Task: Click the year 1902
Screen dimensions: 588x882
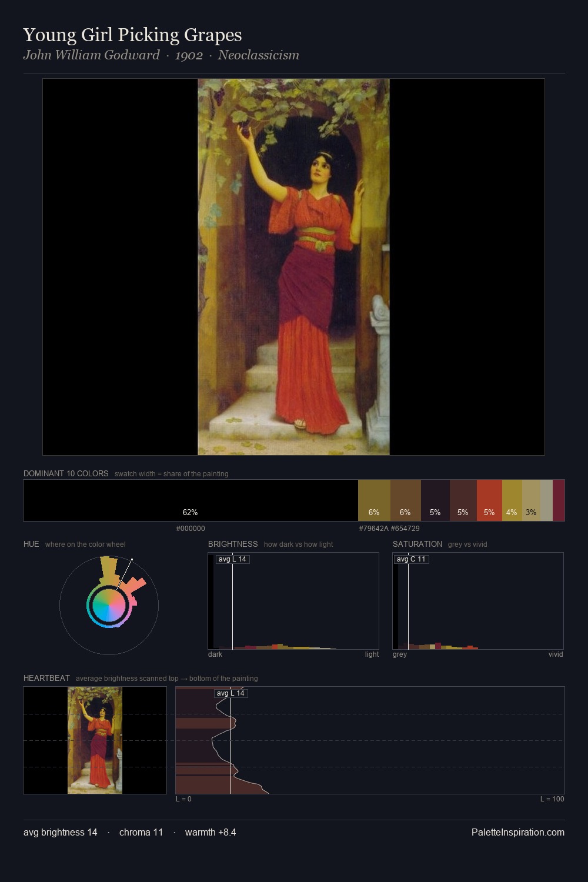Action: point(189,55)
